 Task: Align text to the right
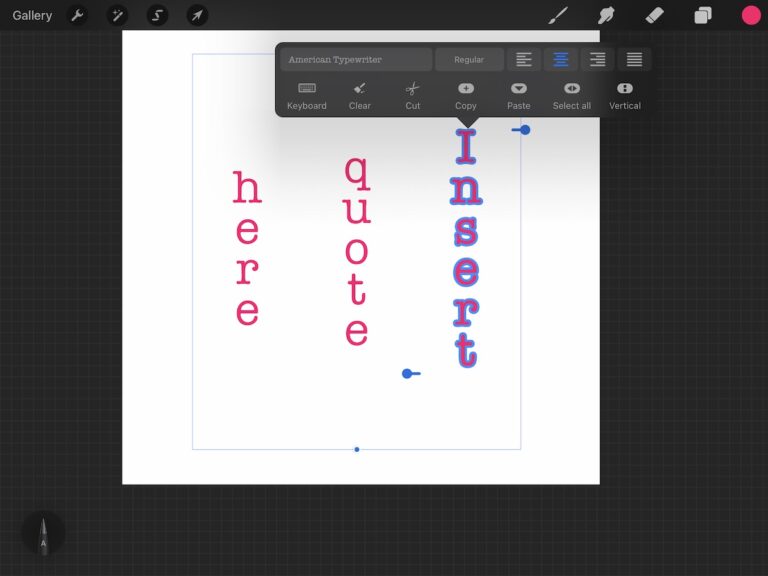tap(597, 60)
